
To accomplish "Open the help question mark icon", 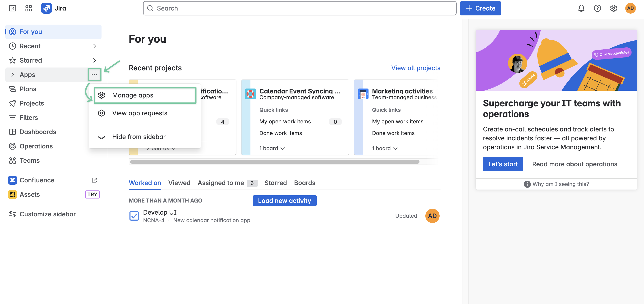I will (597, 8).
